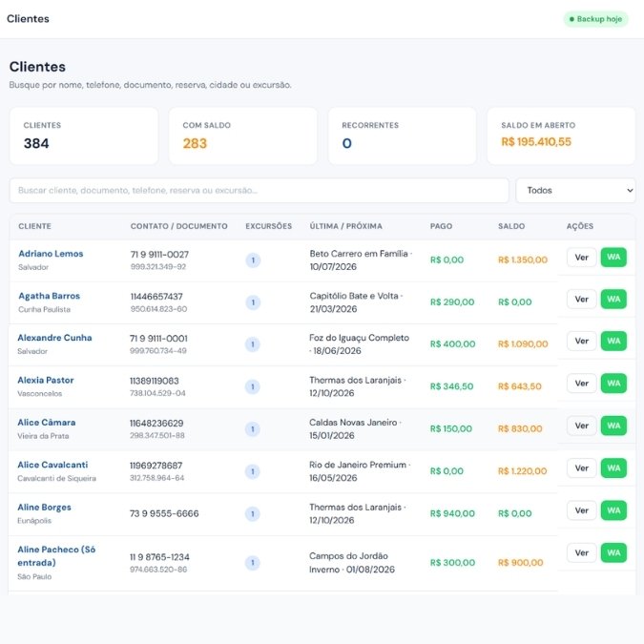Focus the Buscar cliente search field
Screen dimensions: 644x644
point(260,190)
